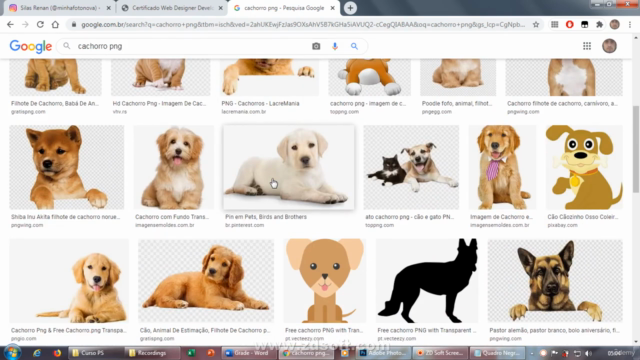Click the pt.vecteezy.com source under silhouette

397,338
